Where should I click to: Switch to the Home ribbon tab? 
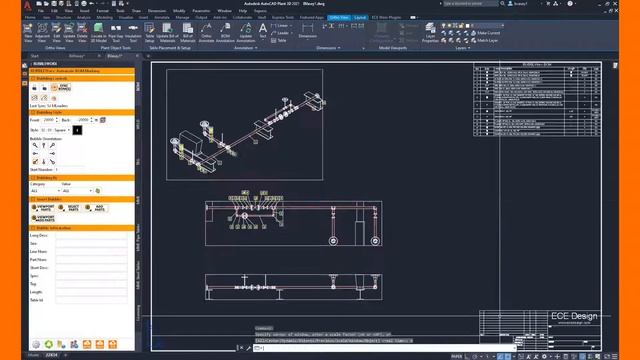point(30,18)
